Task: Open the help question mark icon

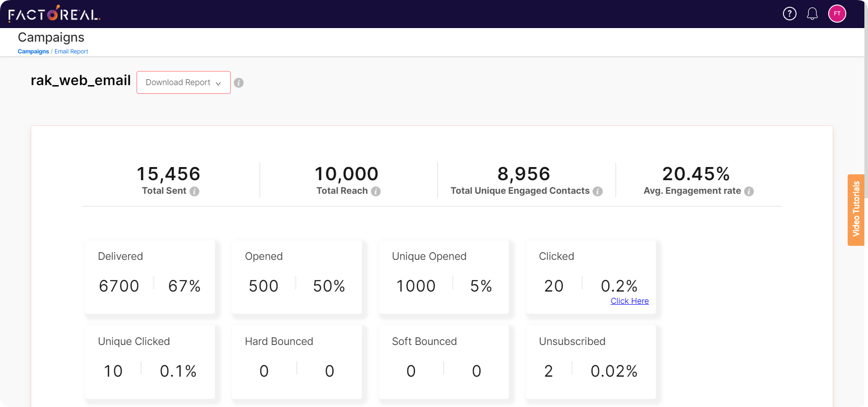Action: tap(789, 14)
